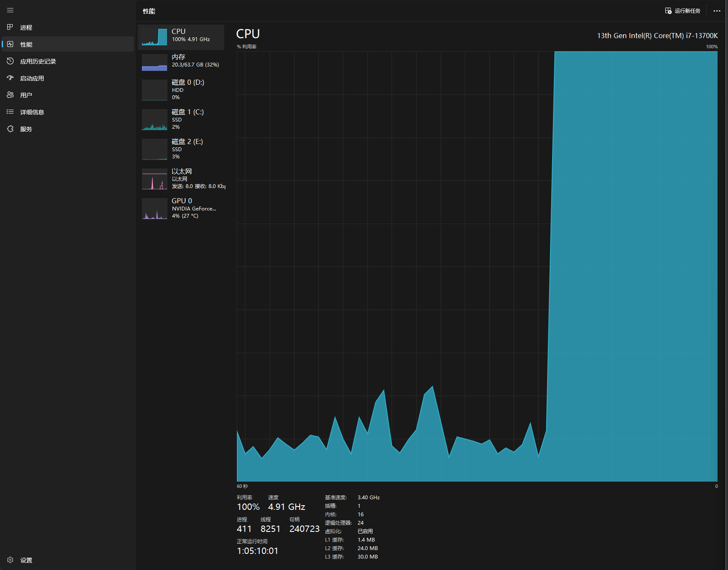728x570 pixels.
Task: Go to 启动应用 page
Action: click(68, 78)
